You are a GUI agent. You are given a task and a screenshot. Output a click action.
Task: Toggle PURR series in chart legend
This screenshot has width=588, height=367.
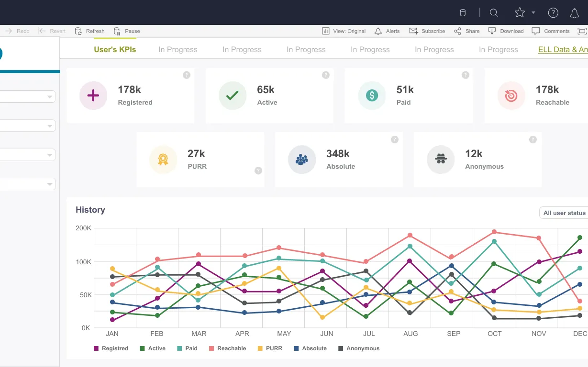(x=270, y=348)
